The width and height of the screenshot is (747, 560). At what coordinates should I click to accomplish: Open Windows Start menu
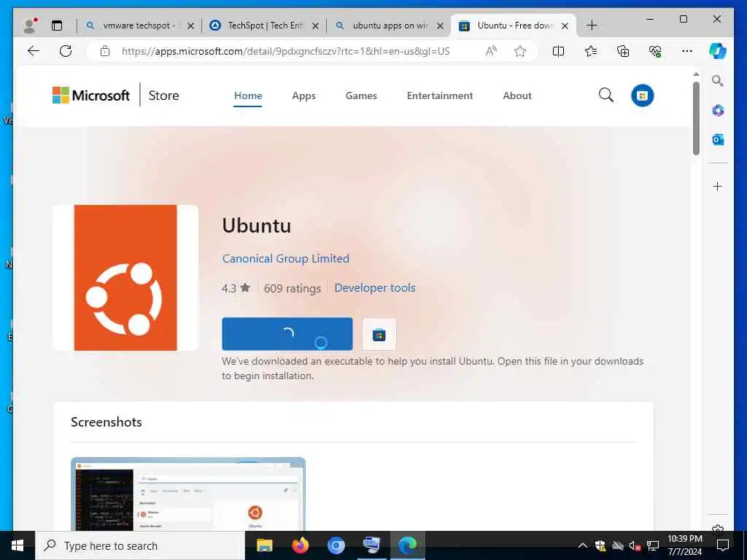pyautogui.click(x=18, y=545)
